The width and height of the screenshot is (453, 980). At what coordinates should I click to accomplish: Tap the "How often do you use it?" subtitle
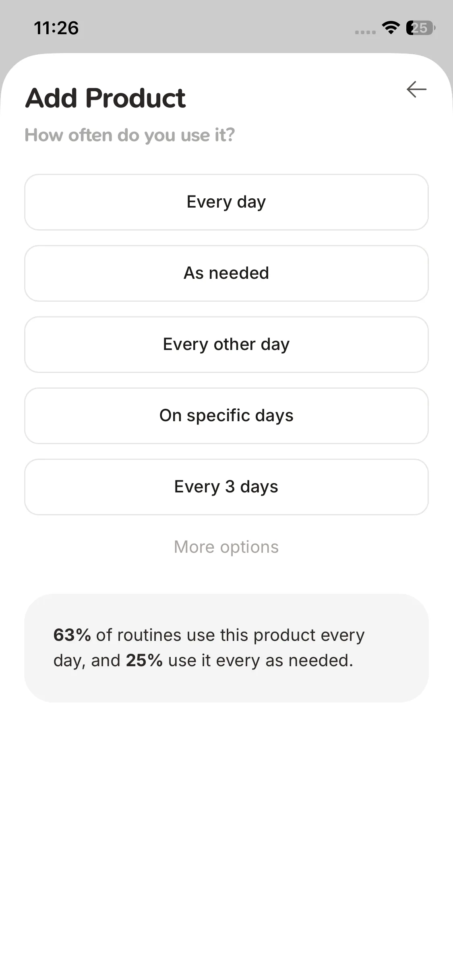click(x=130, y=135)
